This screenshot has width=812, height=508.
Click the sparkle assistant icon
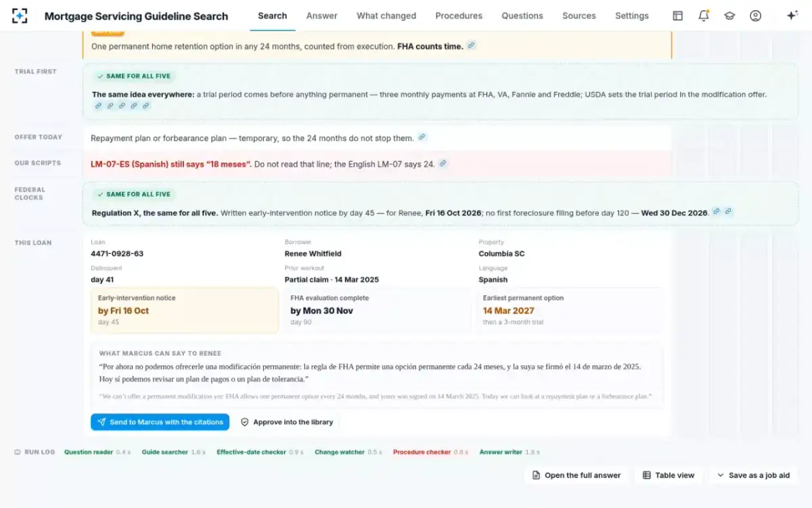(x=792, y=16)
